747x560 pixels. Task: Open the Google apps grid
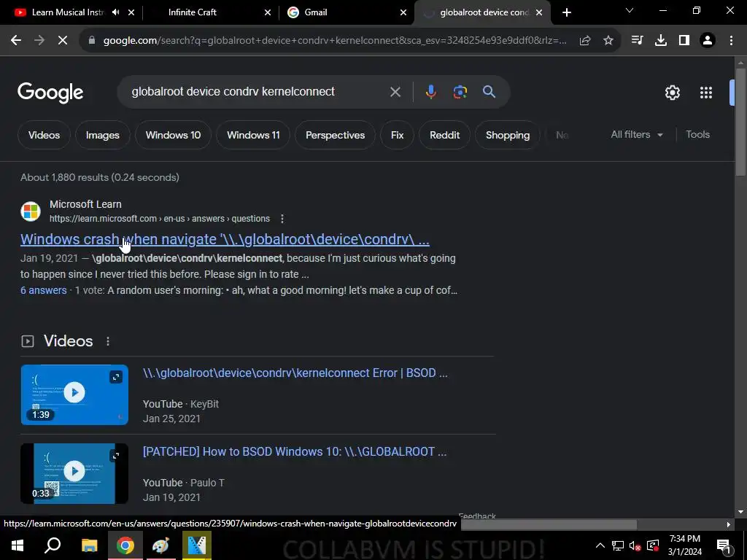click(706, 93)
